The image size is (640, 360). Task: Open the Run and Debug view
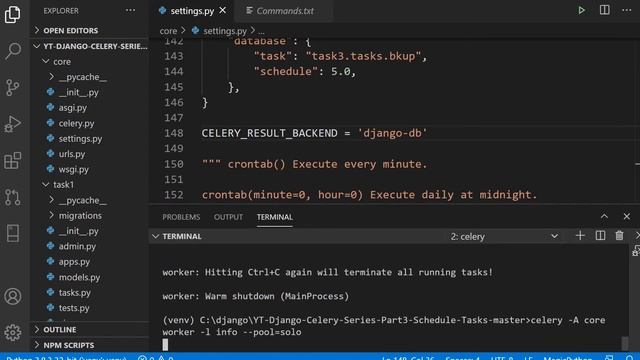13,124
